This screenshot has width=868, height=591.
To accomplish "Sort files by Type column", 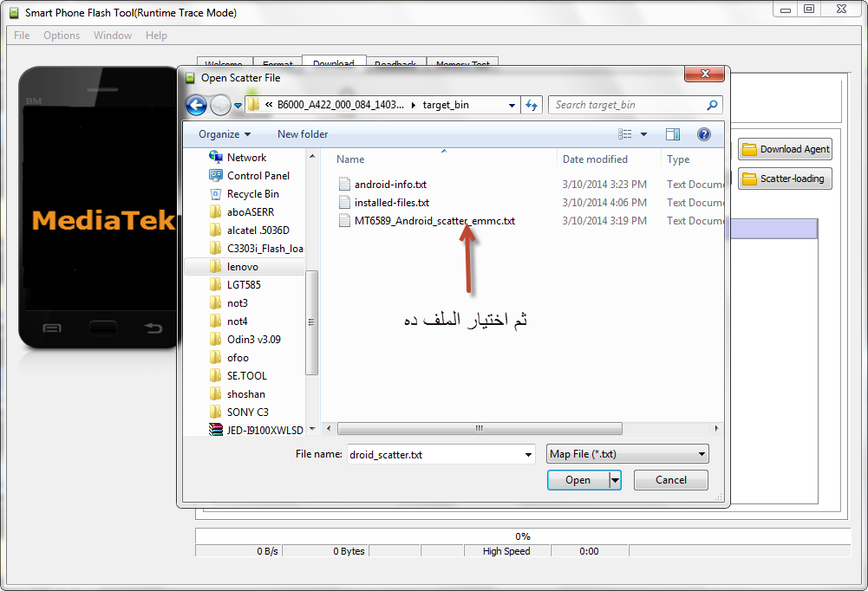I will click(x=678, y=159).
